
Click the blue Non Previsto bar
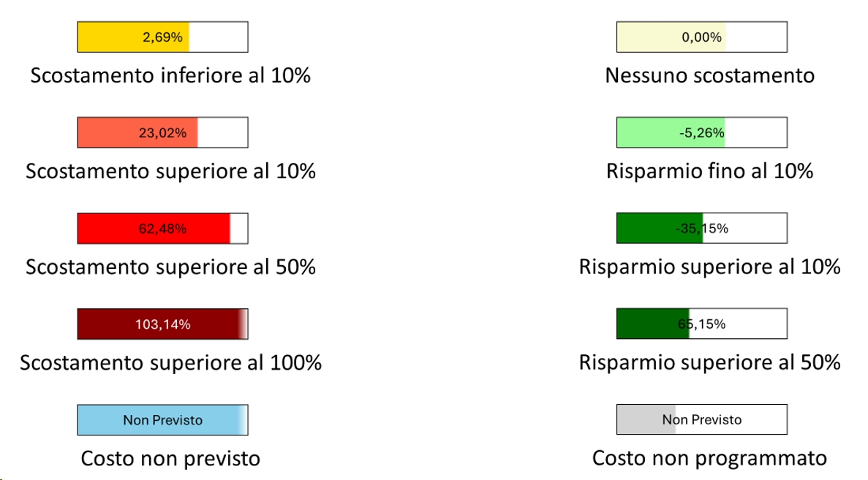pyautogui.click(x=162, y=419)
